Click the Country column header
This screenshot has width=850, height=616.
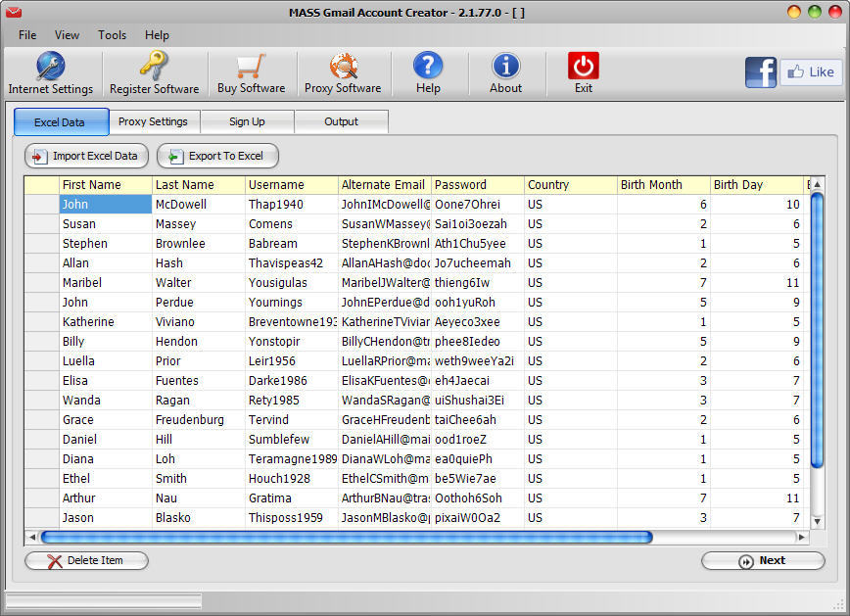tap(571, 185)
